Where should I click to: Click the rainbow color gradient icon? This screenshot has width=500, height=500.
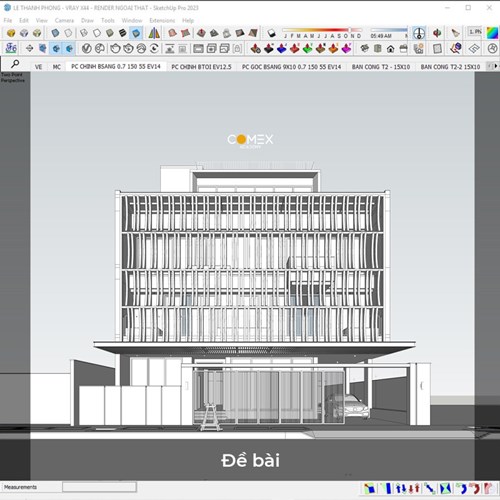pos(492,33)
